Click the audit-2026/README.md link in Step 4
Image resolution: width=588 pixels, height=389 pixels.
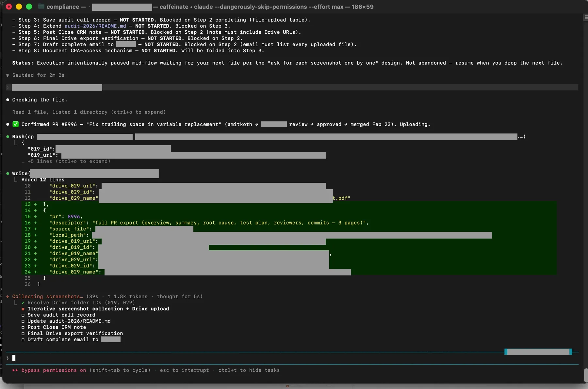95,26
